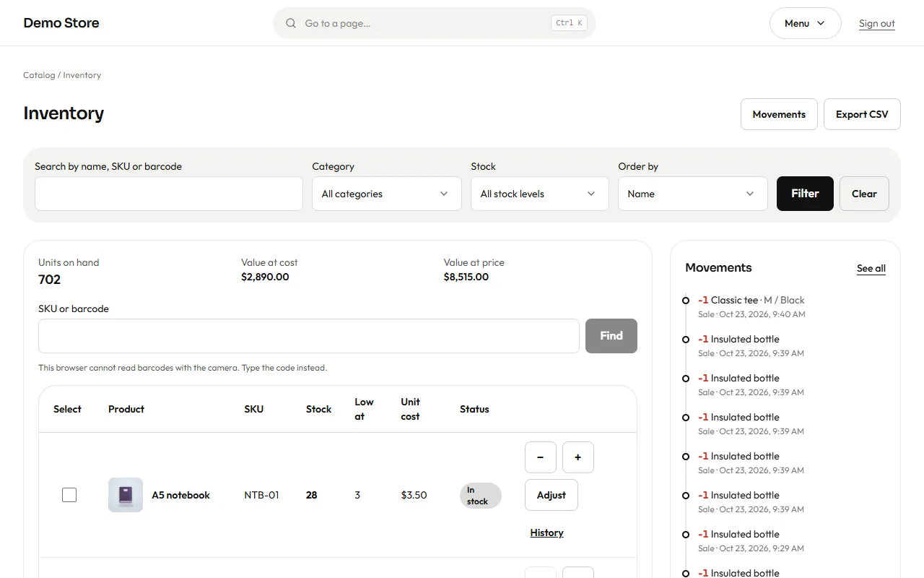924x578 pixels.
Task: Click the Units on hand value 702
Action: pos(50,280)
